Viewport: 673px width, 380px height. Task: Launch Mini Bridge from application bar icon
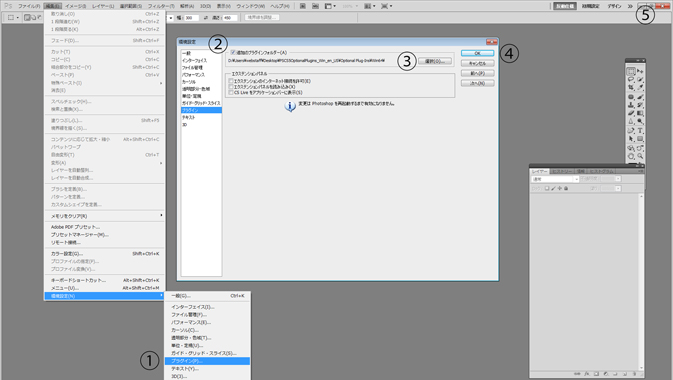pyautogui.click(x=315, y=6)
